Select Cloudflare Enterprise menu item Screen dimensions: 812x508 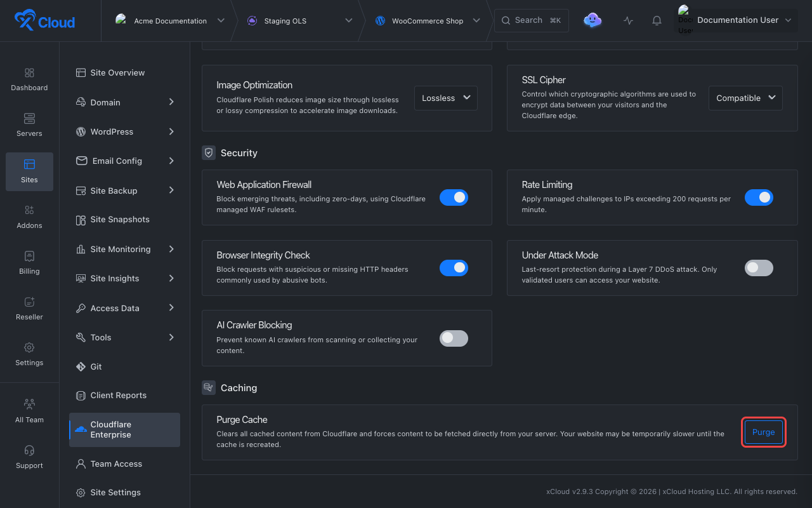(124, 430)
